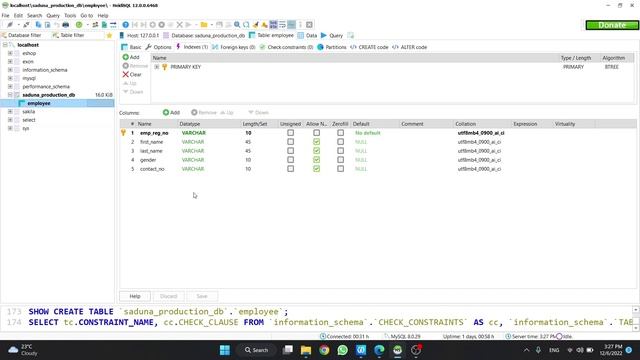Add a new index with green Add
This screenshot has width=640, height=360.
(x=131, y=57)
